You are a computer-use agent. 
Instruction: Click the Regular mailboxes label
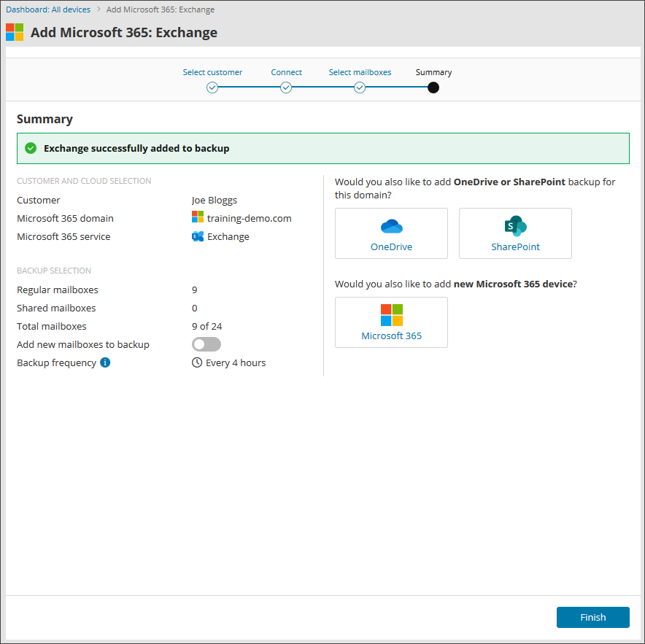point(58,290)
